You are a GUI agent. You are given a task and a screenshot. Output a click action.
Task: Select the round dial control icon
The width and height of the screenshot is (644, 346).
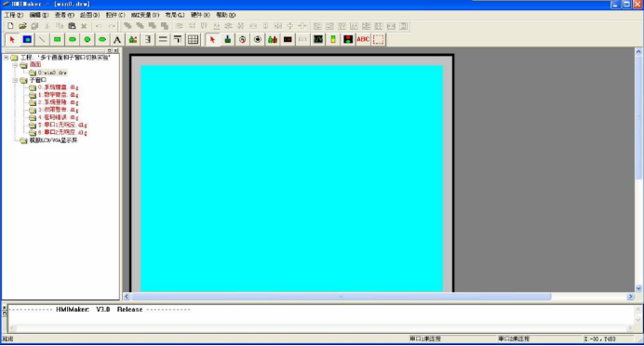coord(243,39)
